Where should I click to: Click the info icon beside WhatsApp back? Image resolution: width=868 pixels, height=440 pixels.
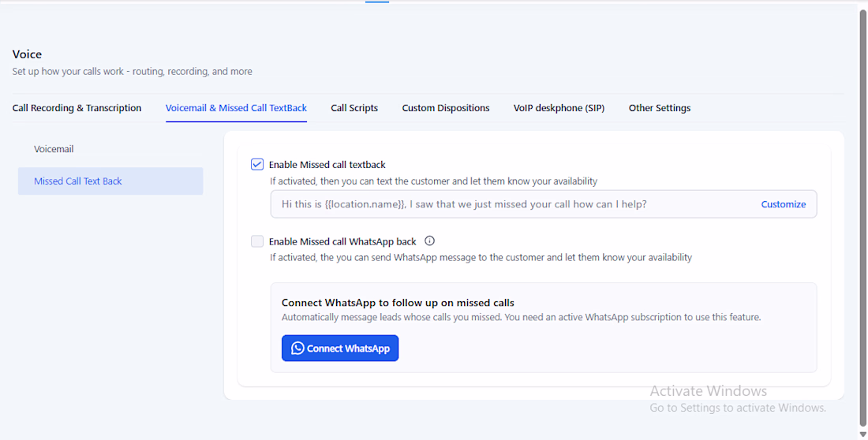(x=429, y=241)
